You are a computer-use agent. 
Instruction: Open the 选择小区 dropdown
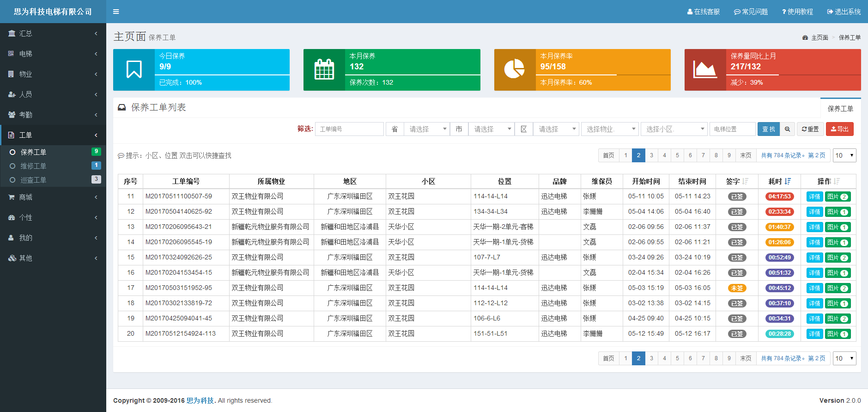coord(674,129)
